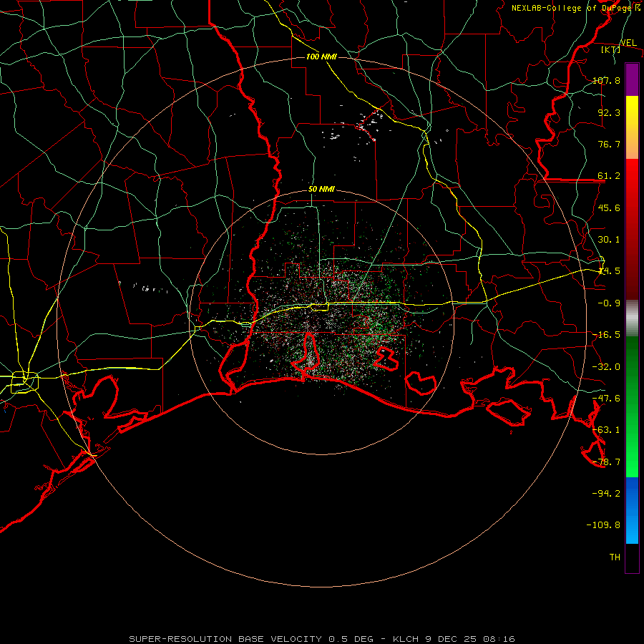Click the SUPER-RESOLUTION BASE VELOCITY caption
This screenshot has width=644, height=644.
point(322,639)
